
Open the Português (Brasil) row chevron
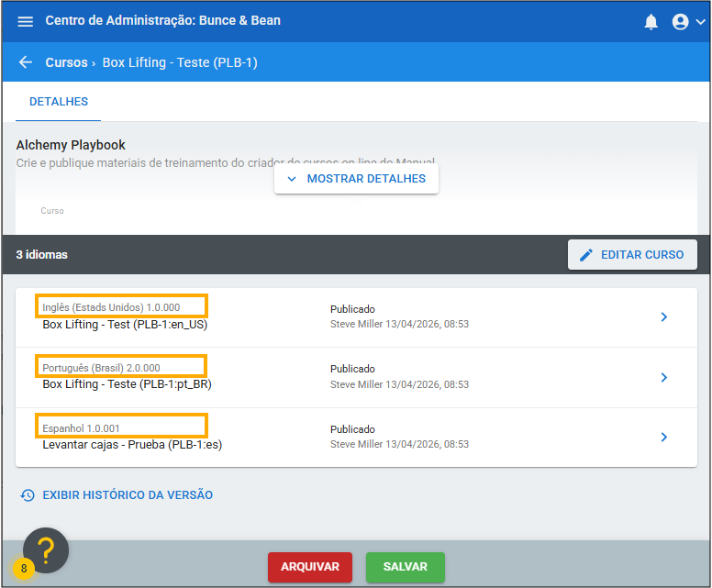click(664, 377)
